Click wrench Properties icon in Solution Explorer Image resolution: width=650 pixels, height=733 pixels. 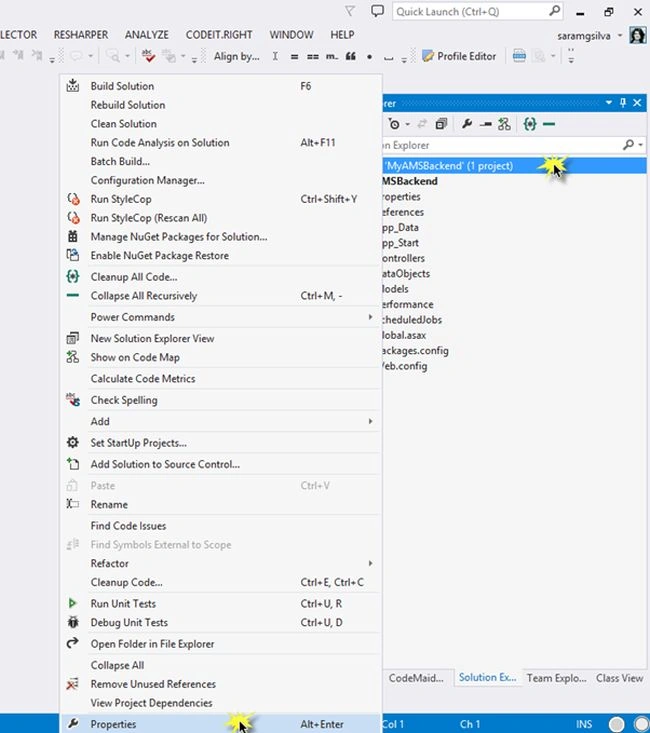(467, 124)
